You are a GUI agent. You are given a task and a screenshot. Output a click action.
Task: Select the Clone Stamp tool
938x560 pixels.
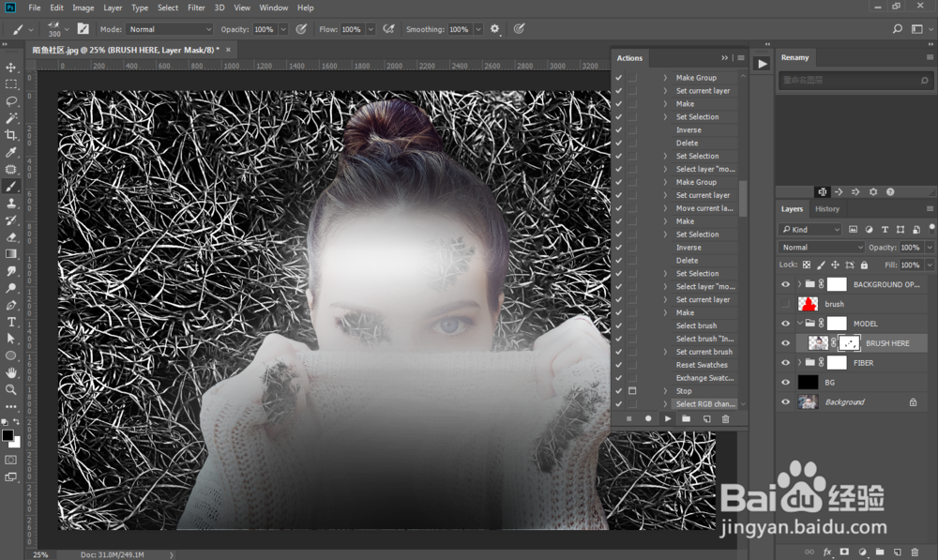coord(10,204)
